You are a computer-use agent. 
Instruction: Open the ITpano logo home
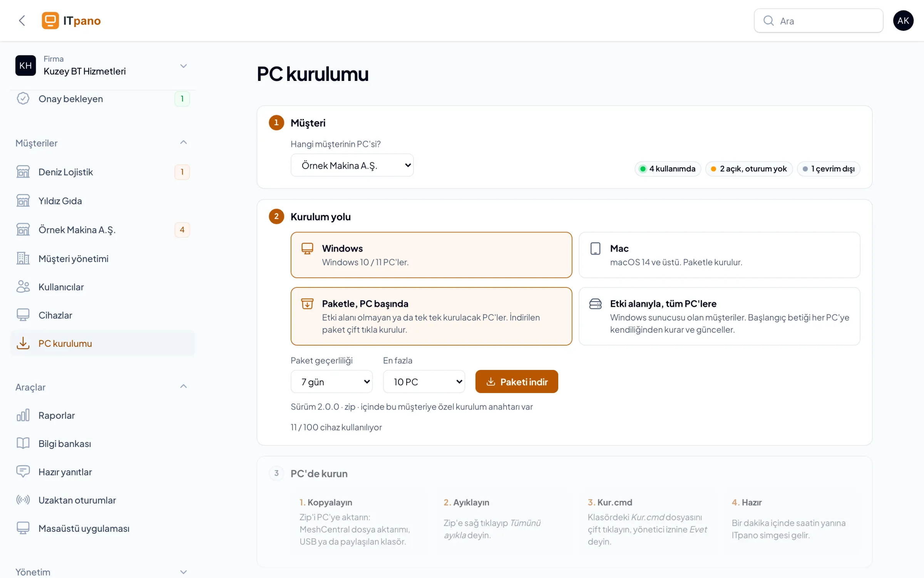click(x=71, y=20)
